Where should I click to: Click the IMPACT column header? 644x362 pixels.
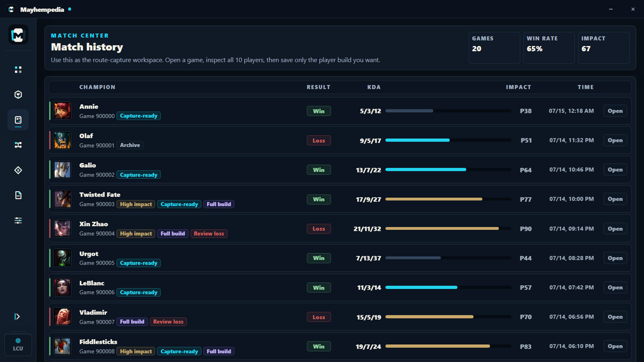tap(519, 87)
